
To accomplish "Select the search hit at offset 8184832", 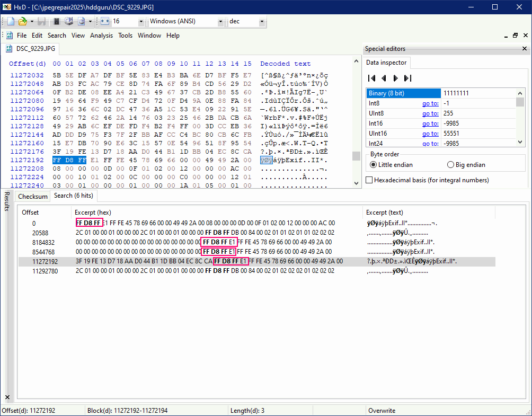I will (257, 242).
